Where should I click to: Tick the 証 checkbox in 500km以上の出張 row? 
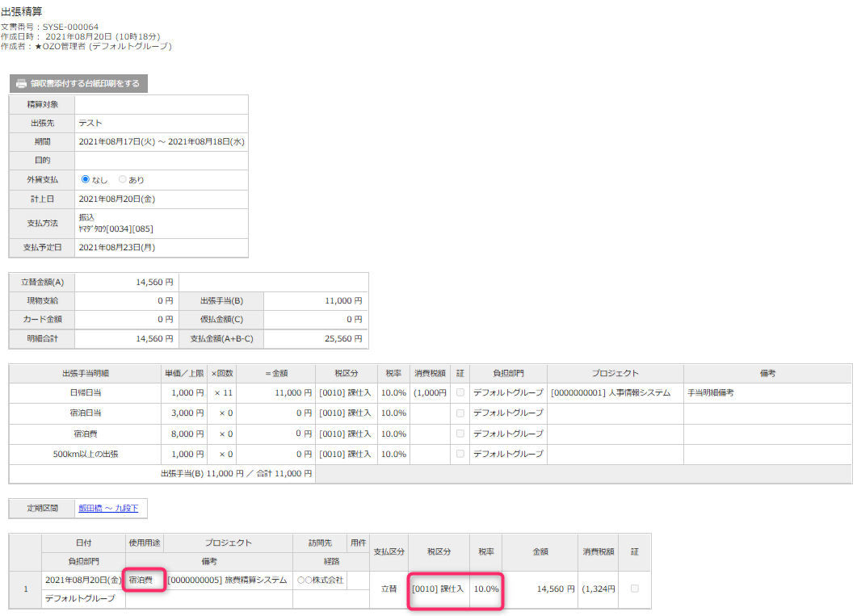pyautogui.click(x=460, y=455)
